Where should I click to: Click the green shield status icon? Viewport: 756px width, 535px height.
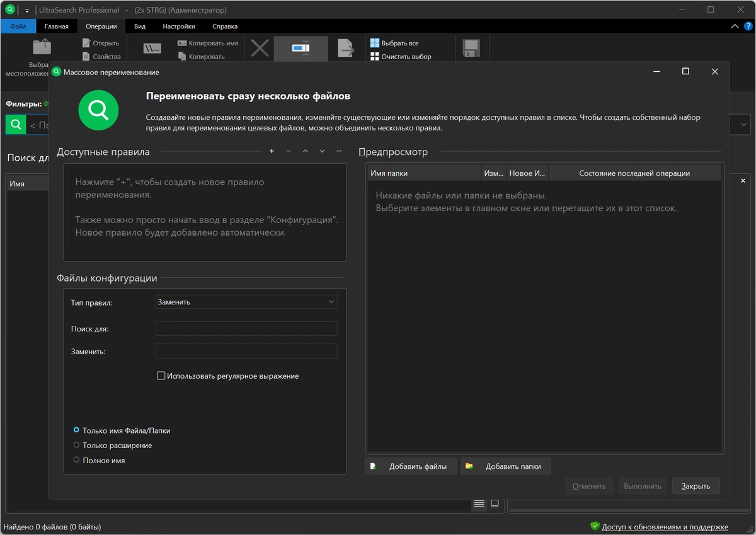coord(595,526)
